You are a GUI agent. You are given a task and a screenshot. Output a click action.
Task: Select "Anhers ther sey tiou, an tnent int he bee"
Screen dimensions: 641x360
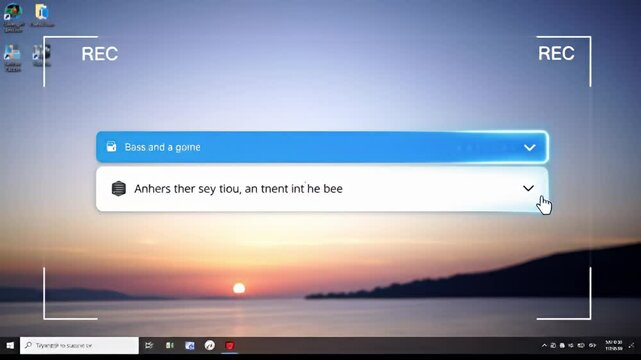click(238, 189)
